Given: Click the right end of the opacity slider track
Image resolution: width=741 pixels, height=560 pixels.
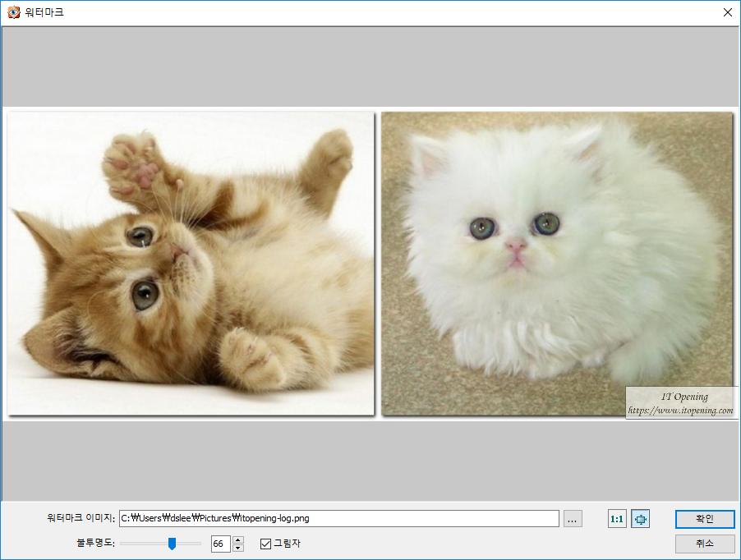Looking at the screenshot, I should 199,544.
